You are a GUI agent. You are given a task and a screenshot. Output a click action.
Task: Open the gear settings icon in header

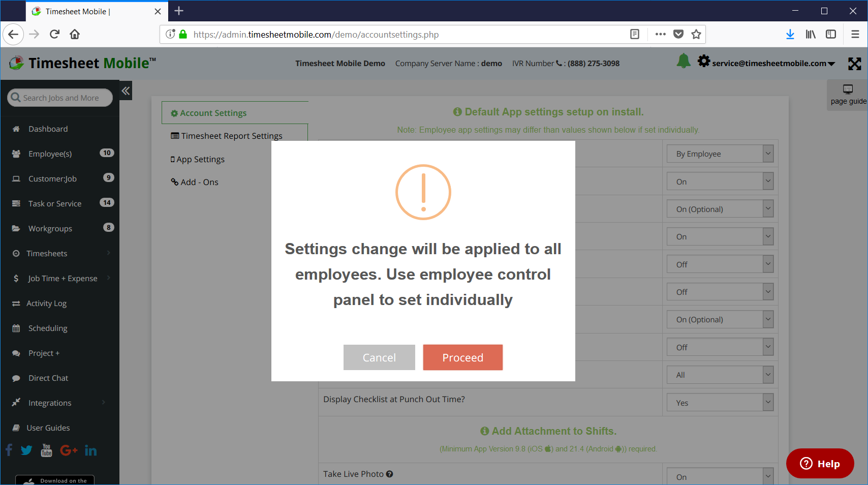tap(704, 61)
